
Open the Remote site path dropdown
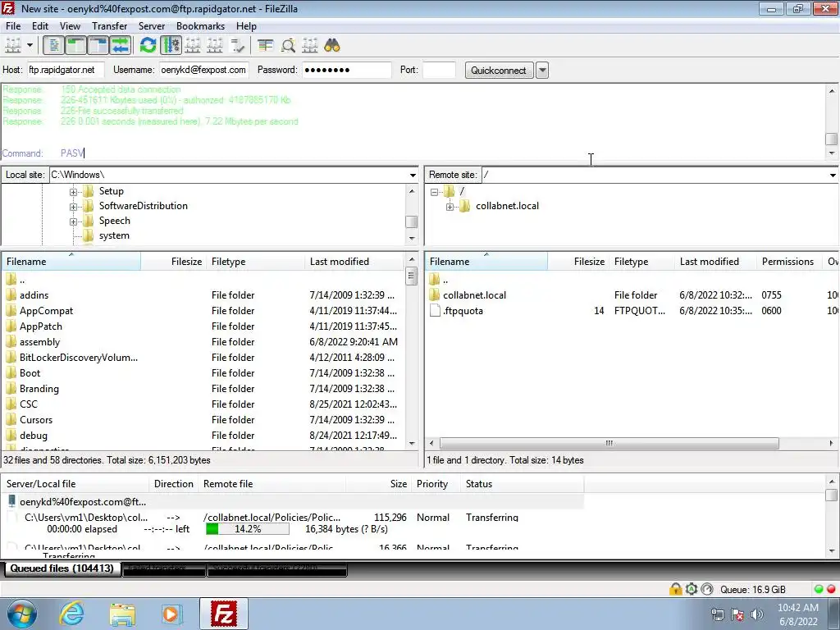(x=833, y=176)
